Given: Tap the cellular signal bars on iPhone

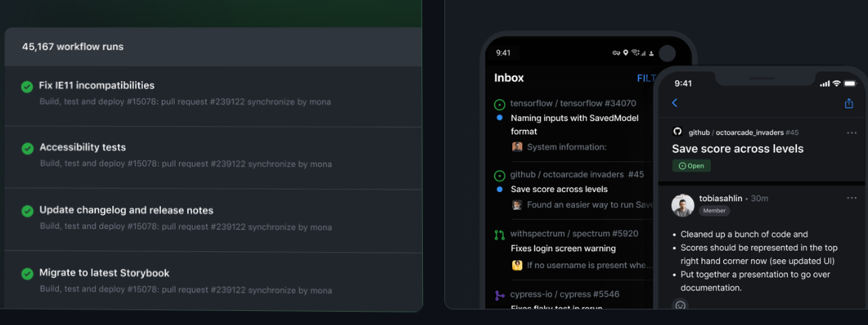Looking at the screenshot, I should [x=825, y=83].
